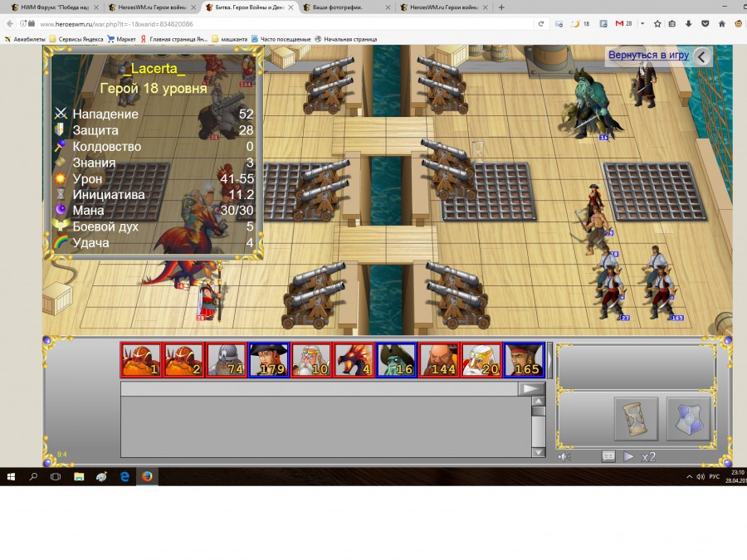
Task: Toggle the x2 battle speed
Action: [648, 456]
